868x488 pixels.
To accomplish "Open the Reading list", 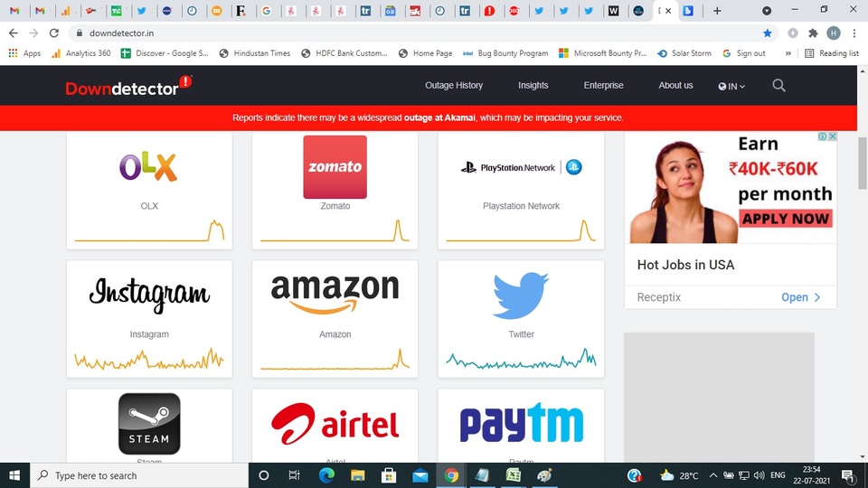I will click(x=832, y=53).
